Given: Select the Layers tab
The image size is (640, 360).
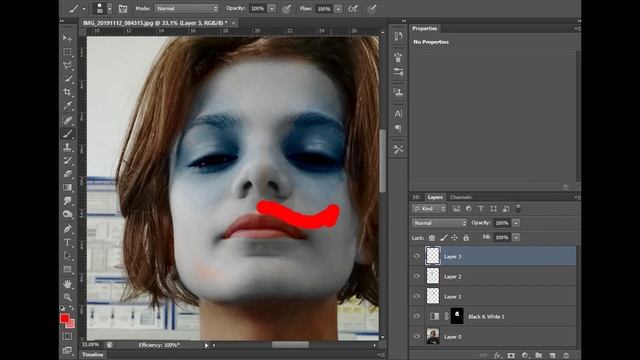Looking at the screenshot, I should point(435,197).
